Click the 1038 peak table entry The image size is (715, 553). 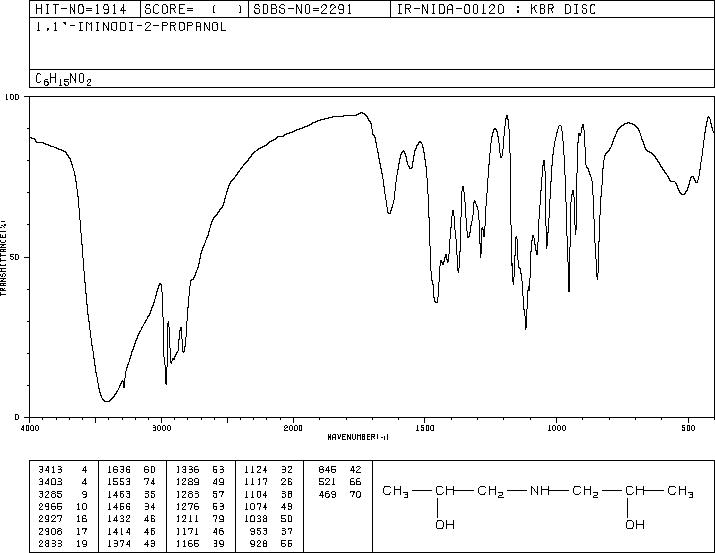click(x=269, y=519)
